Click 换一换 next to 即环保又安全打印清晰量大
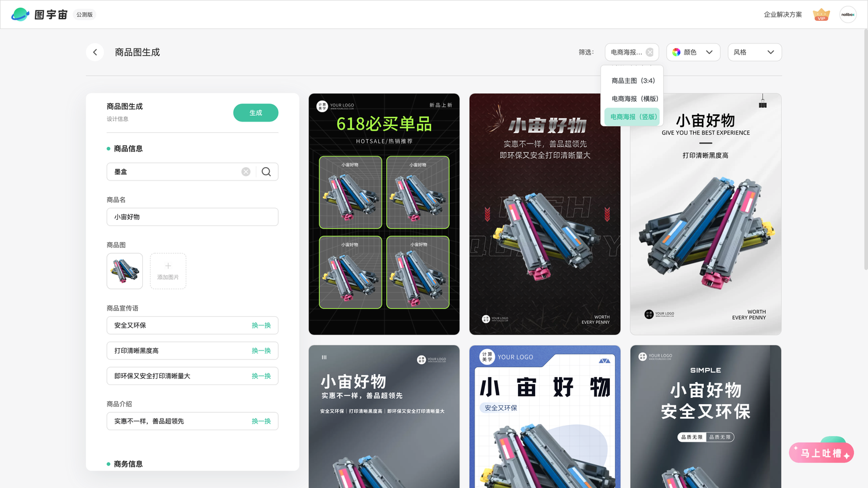Image resolution: width=868 pixels, height=488 pixels. (261, 376)
